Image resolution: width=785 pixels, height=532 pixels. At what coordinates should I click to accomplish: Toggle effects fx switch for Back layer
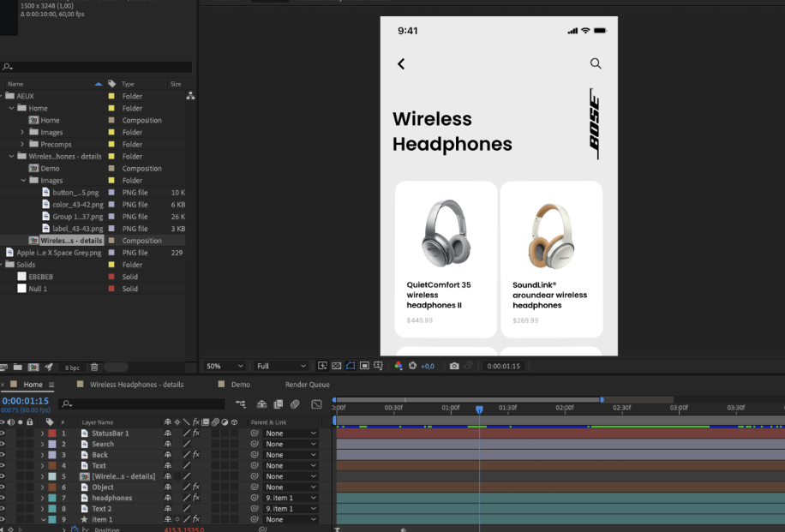pos(196,454)
